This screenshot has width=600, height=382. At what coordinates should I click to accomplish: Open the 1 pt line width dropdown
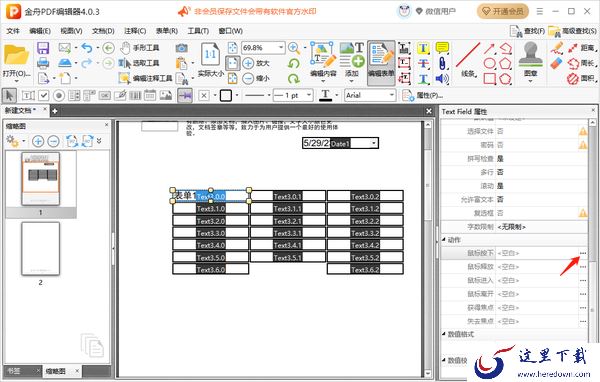pos(309,95)
